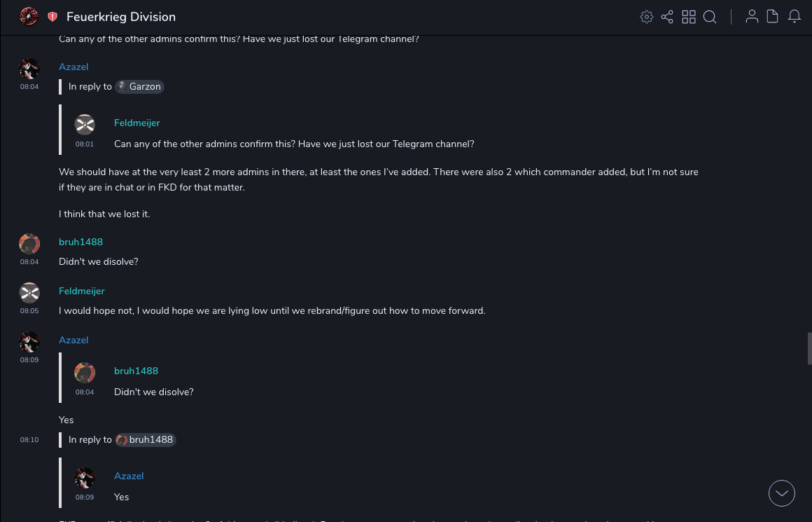812x522 pixels.
Task: Click Azazel's username at 08:04 message
Action: pos(73,67)
